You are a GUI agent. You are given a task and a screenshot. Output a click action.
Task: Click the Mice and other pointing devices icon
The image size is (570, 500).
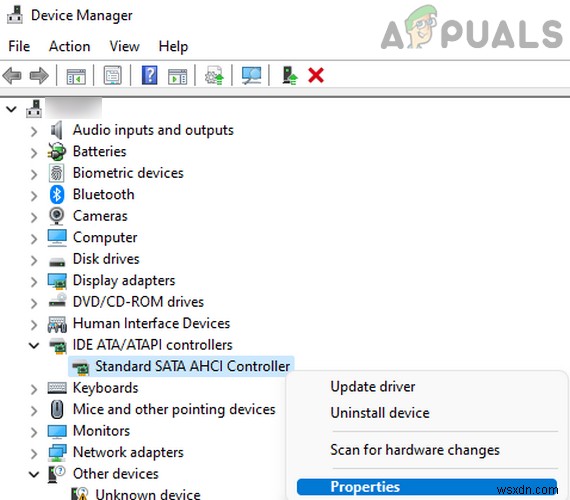pos(57,409)
